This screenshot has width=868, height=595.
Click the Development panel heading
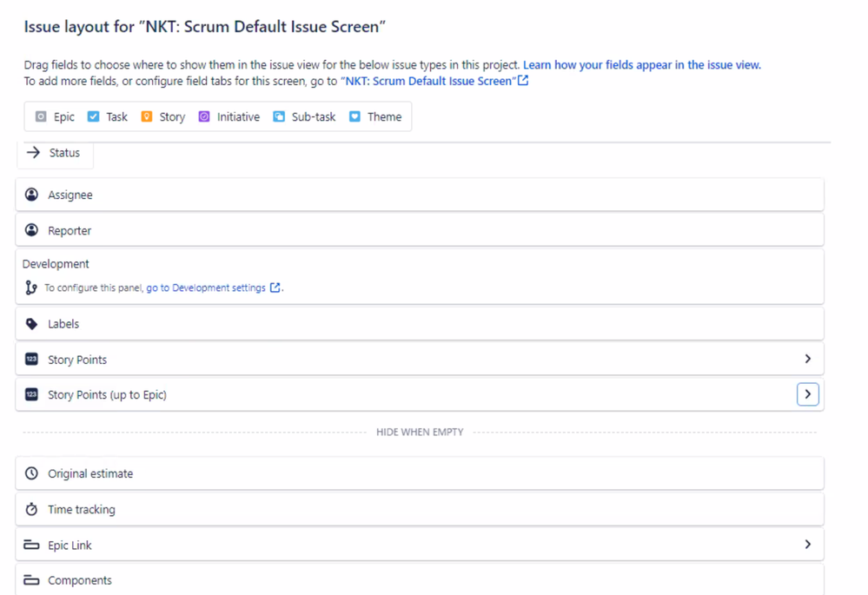point(56,263)
